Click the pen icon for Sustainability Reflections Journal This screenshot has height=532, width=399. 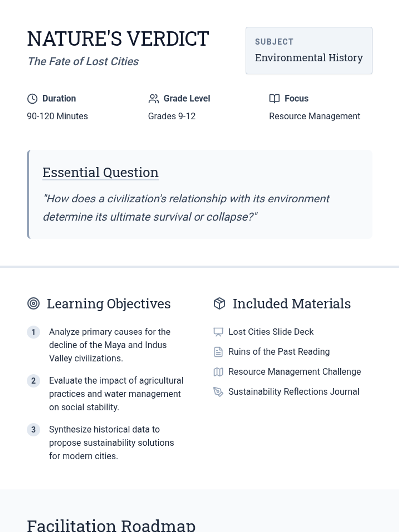click(218, 392)
